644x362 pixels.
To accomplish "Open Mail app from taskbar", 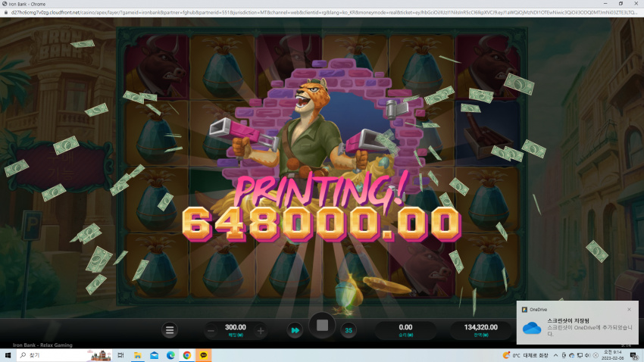I will tap(154, 355).
